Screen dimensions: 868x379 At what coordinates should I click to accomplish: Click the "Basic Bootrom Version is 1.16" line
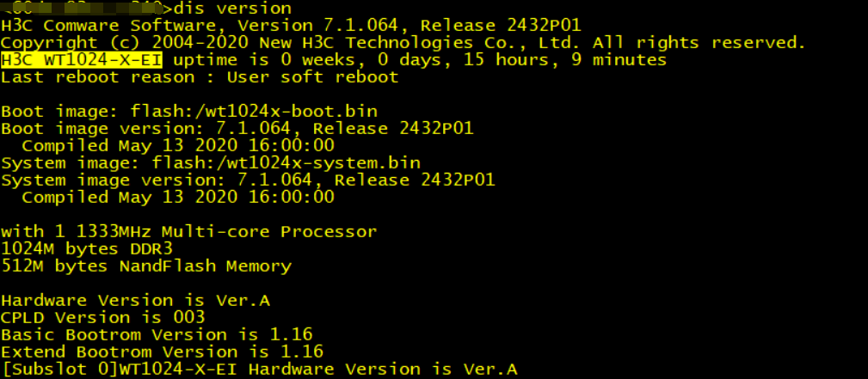[157, 334]
